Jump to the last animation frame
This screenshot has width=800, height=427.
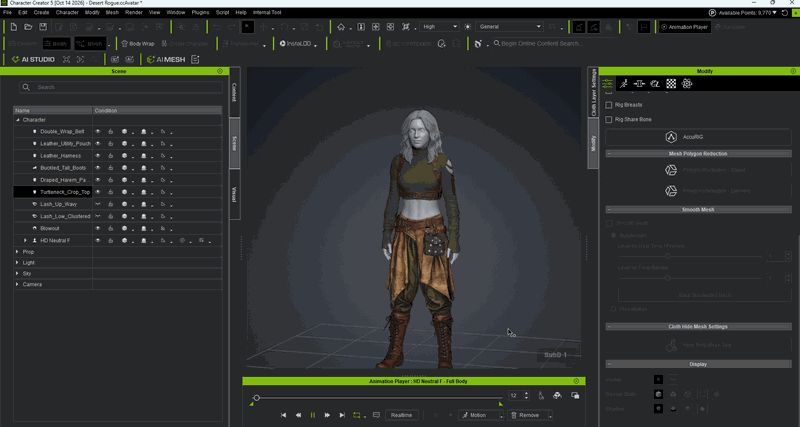pos(342,415)
